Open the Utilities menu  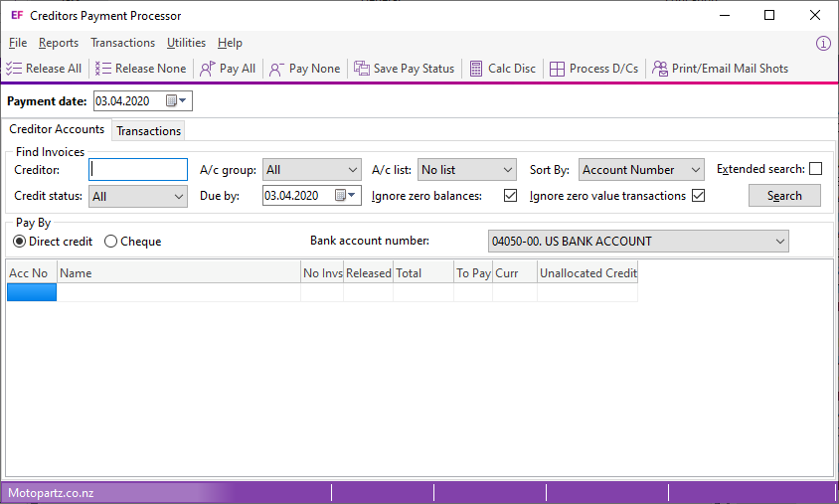tap(186, 43)
